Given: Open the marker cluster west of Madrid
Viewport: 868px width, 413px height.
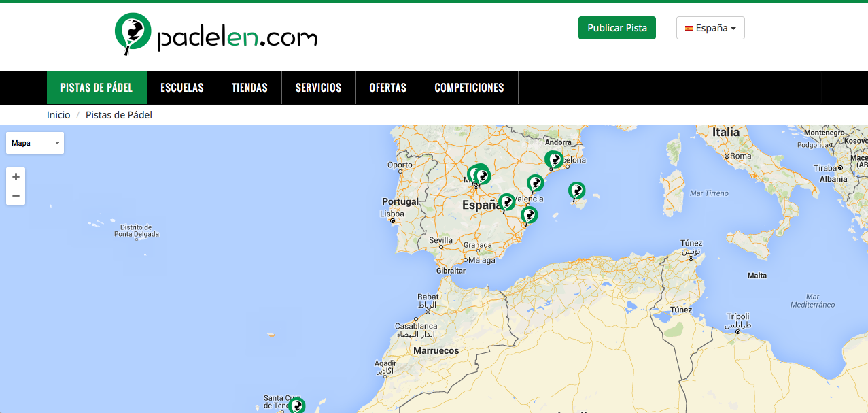Looking at the screenshot, I should coord(474,174).
